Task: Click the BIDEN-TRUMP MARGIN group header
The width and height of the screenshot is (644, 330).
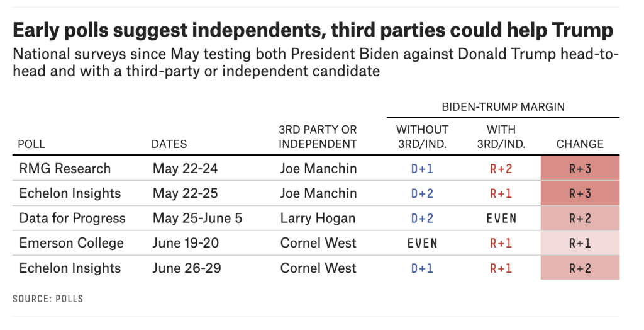Action: click(x=503, y=107)
